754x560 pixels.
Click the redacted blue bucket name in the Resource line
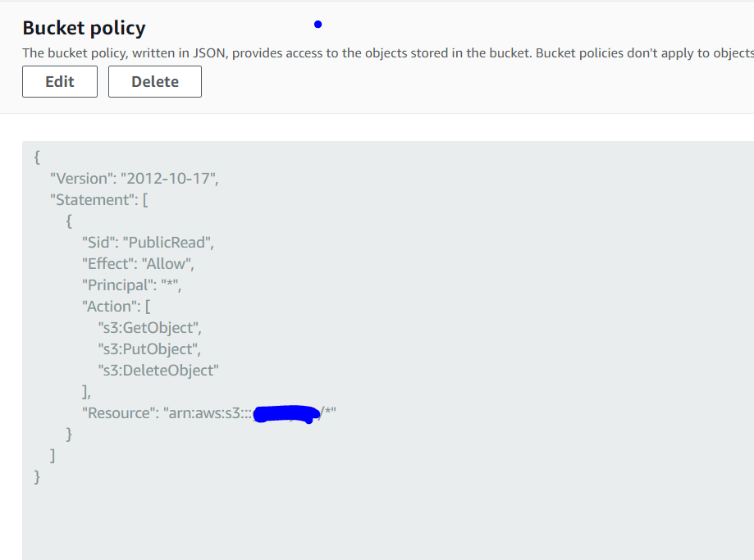click(286, 414)
